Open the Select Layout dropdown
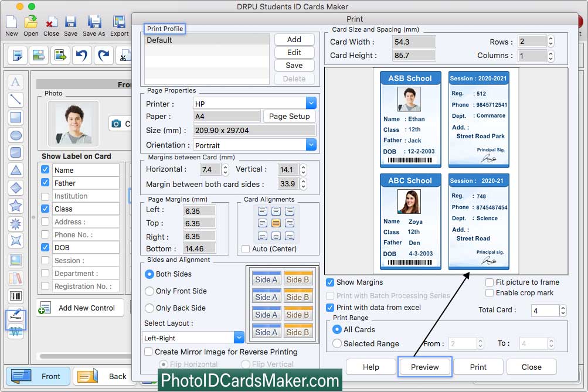Image resolution: width=588 pixels, height=392 pixels. [x=239, y=338]
